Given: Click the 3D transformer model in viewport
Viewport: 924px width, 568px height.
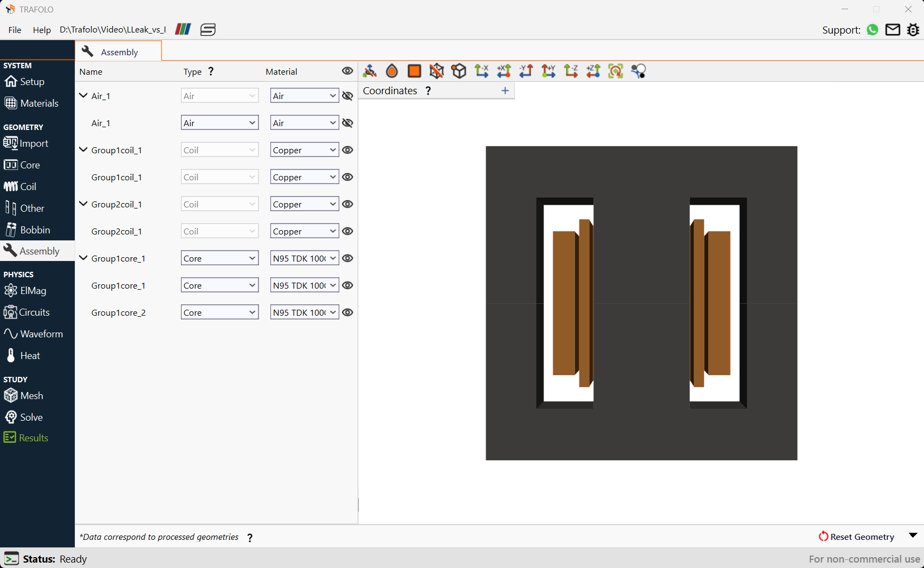Looking at the screenshot, I should click(x=641, y=303).
